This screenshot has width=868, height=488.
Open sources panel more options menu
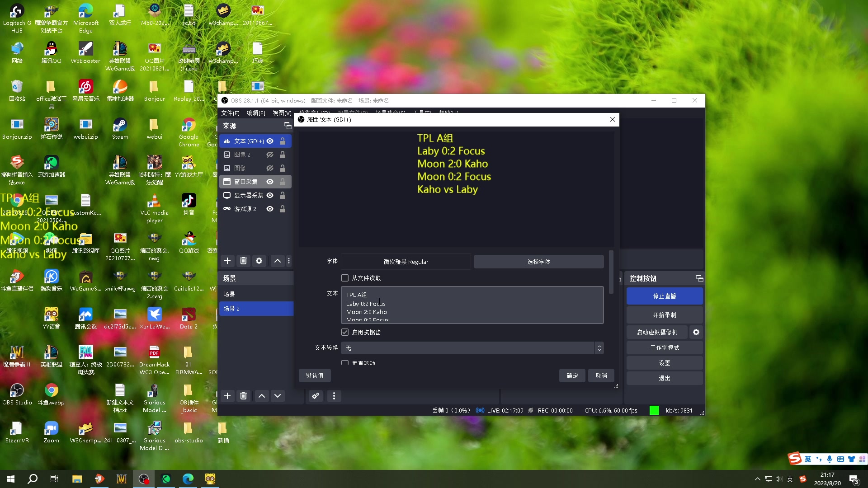[x=289, y=261]
